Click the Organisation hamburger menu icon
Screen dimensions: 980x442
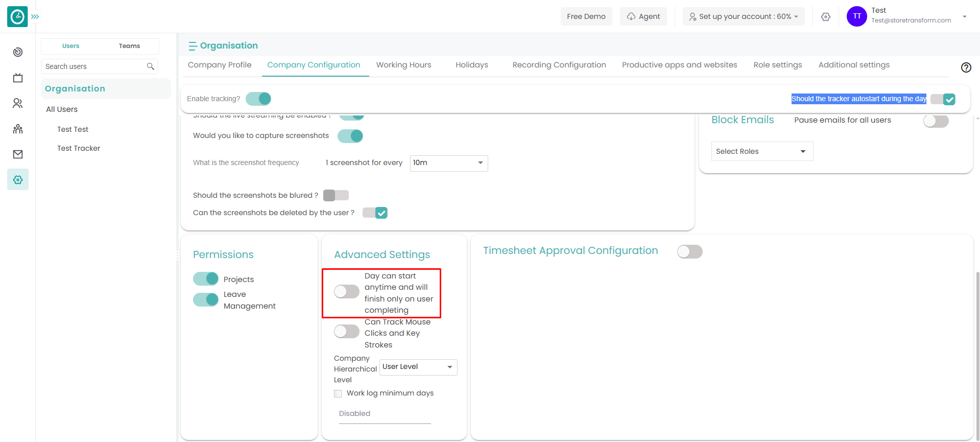point(193,46)
